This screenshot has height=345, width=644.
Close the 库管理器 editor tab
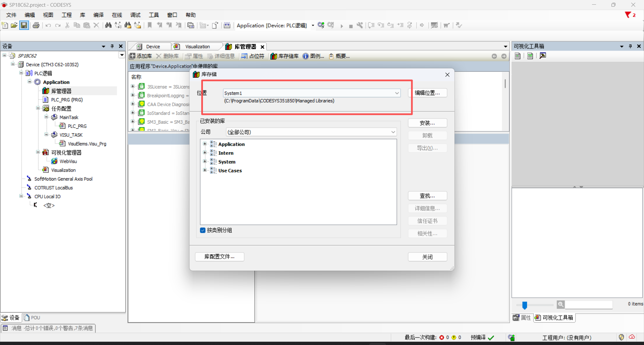tap(262, 47)
